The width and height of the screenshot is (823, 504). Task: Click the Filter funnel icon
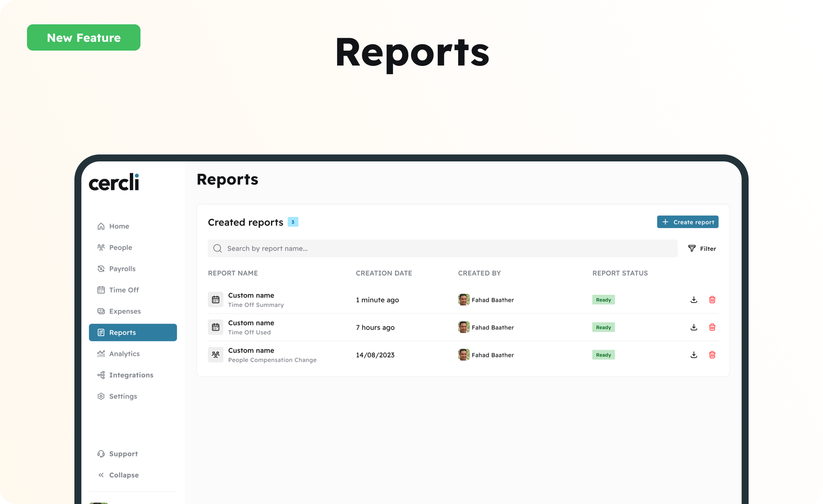click(692, 249)
